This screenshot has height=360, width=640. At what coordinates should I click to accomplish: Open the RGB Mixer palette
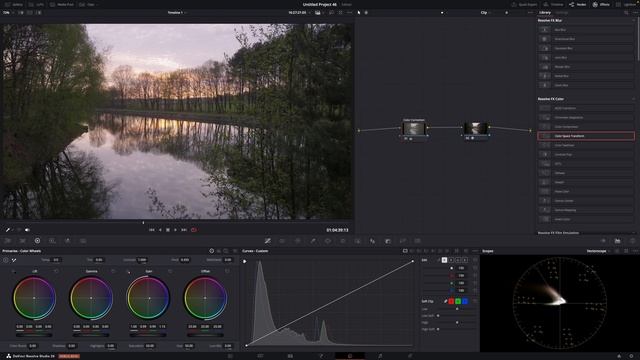tap(68, 241)
